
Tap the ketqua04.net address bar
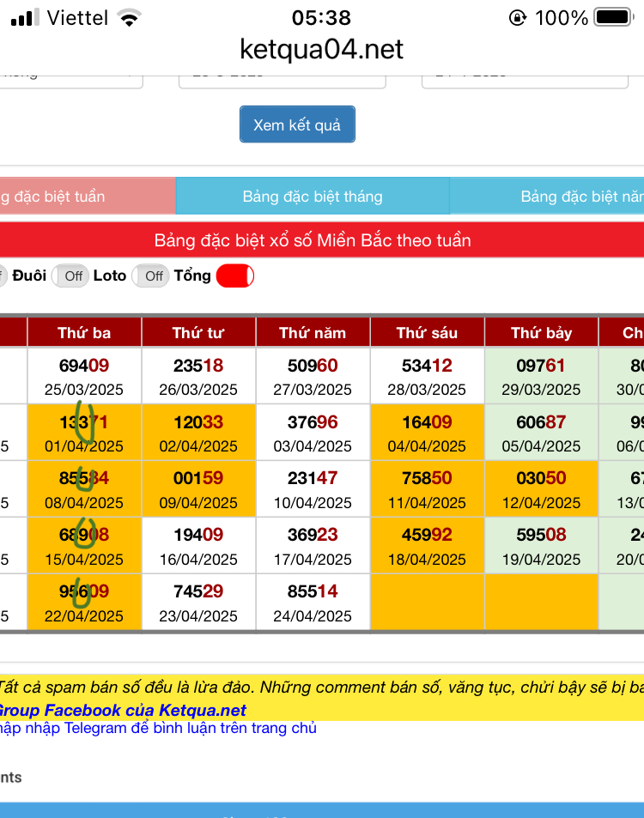321,50
